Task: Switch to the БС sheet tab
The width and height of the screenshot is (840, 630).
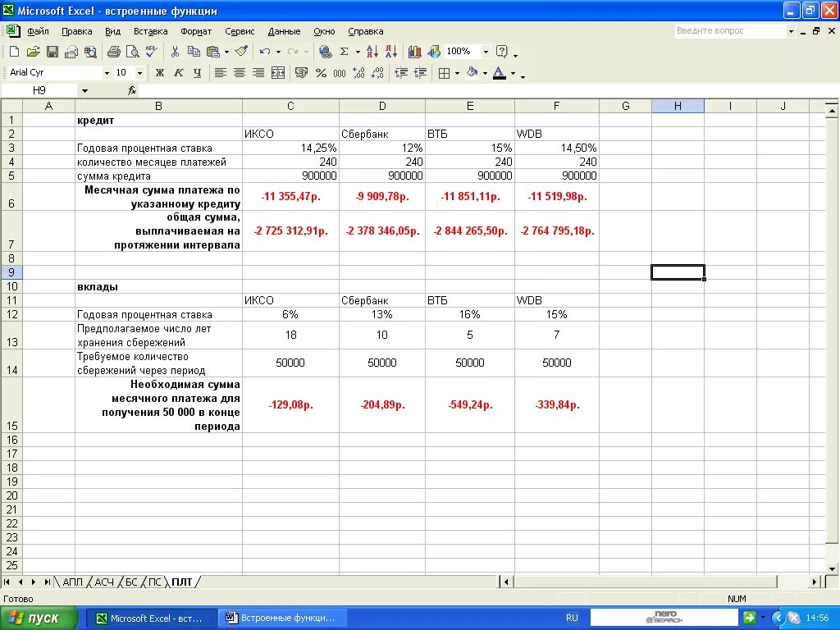Action: 132,582
